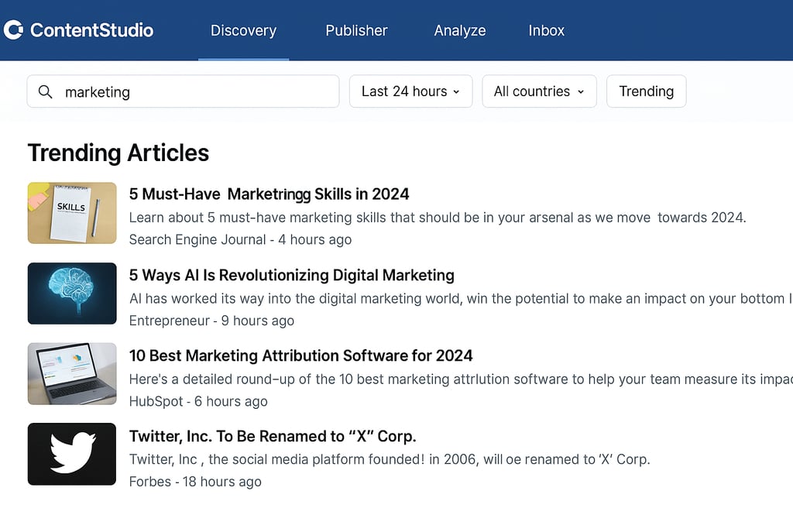Click the search magnifier icon
The width and height of the screenshot is (793, 532).
(x=46, y=92)
